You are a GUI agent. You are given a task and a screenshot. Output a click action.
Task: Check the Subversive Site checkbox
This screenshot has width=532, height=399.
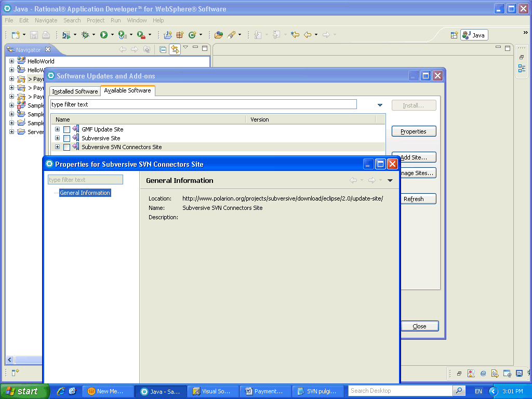(67, 138)
